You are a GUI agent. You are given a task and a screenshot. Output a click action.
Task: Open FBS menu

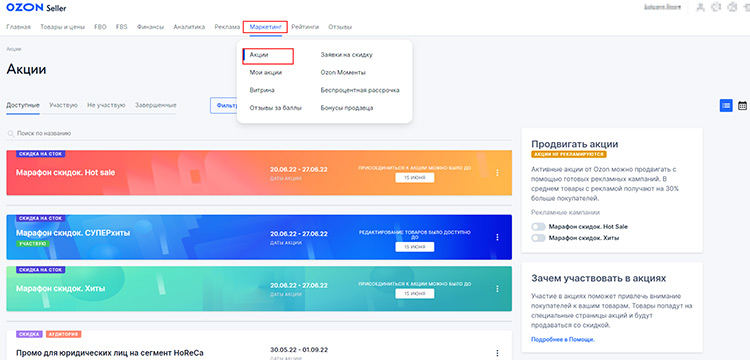click(x=121, y=27)
